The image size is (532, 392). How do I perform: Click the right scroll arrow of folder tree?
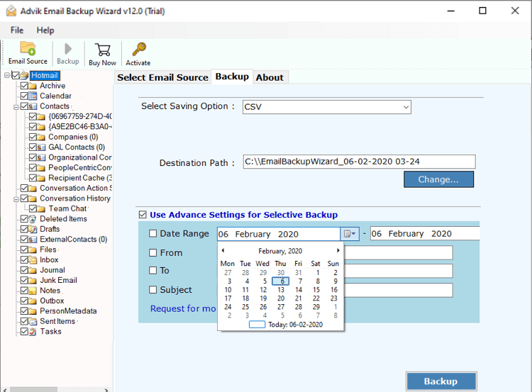point(106,390)
